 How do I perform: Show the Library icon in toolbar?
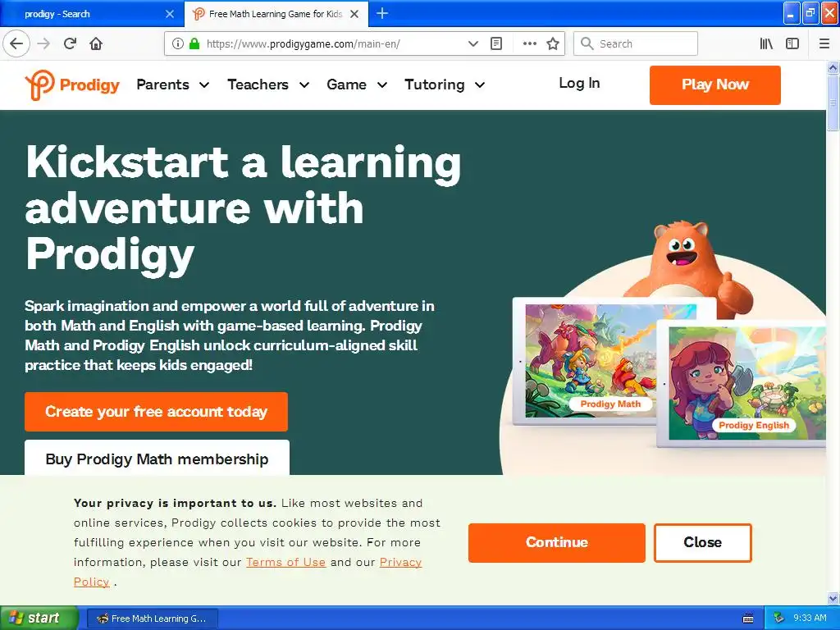(766, 44)
